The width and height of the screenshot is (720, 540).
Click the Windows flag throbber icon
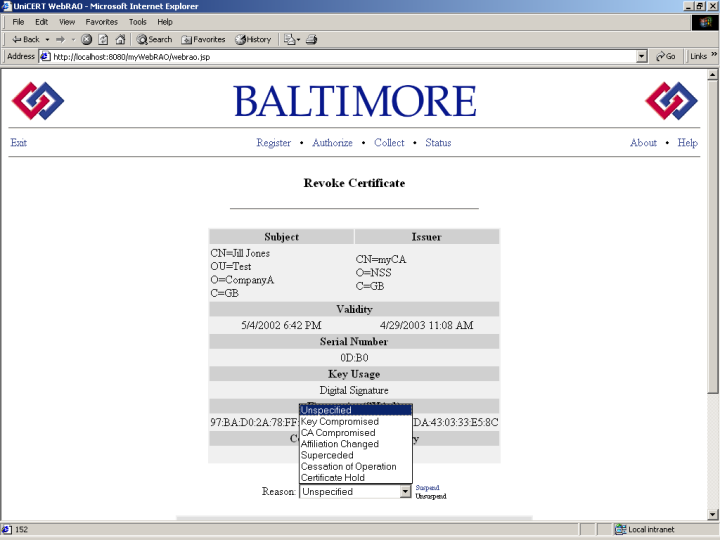point(705,22)
